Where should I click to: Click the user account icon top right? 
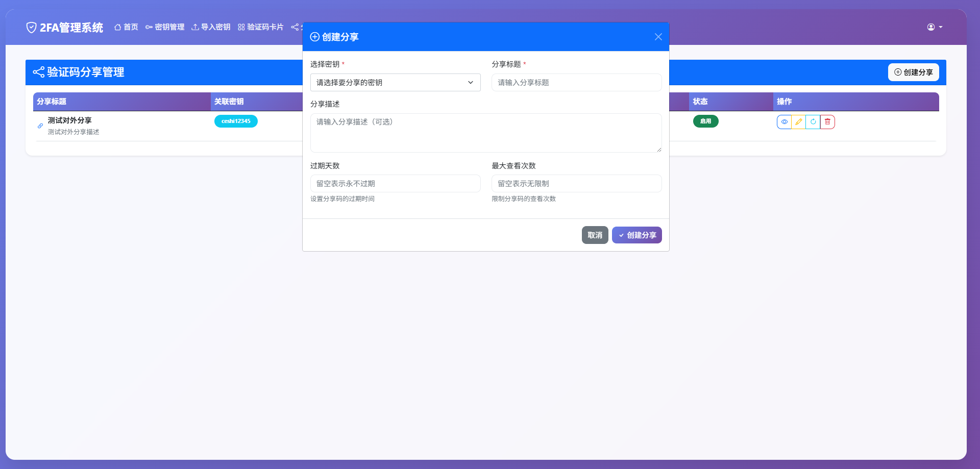[930, 27]
